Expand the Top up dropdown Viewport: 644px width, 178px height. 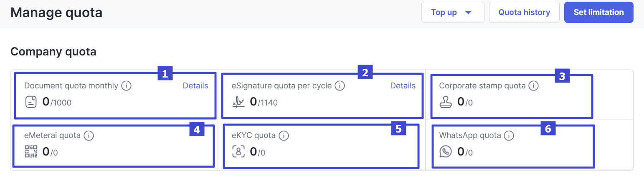pyautogui.click(x=453, y=13)
